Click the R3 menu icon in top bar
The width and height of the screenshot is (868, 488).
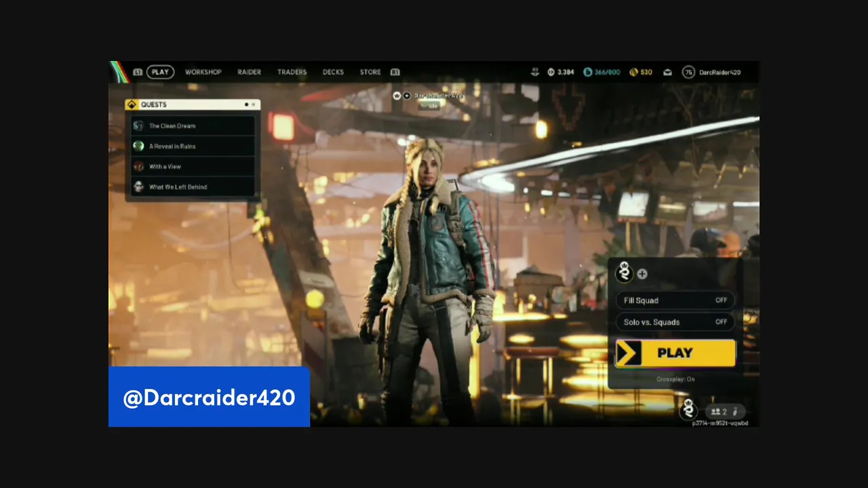[x=535, y=72]
